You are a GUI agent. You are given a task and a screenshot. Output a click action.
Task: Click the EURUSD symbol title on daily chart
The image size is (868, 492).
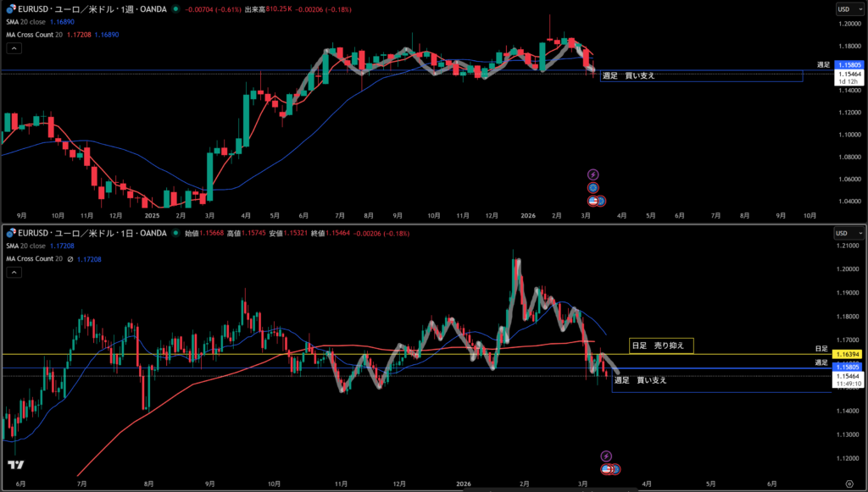click(x=85, y=233)
